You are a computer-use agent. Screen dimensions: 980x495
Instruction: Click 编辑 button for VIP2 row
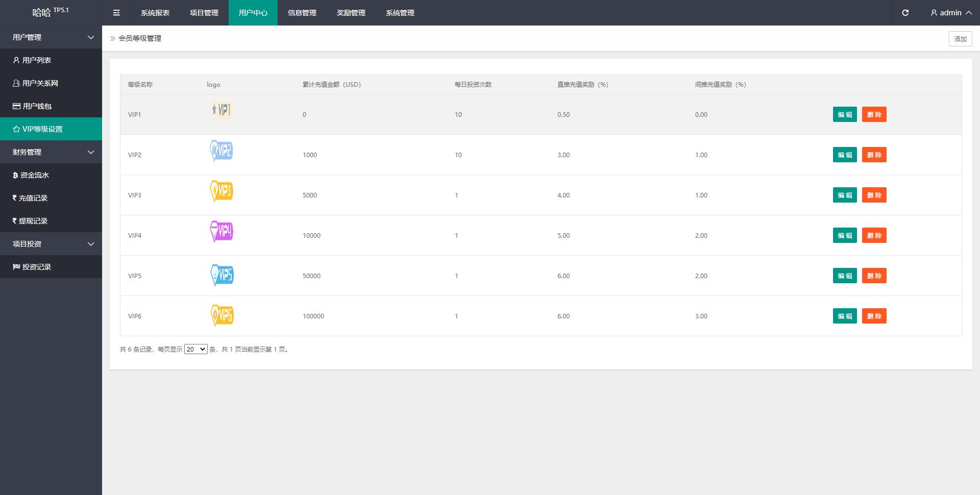(x=845, y=155)
